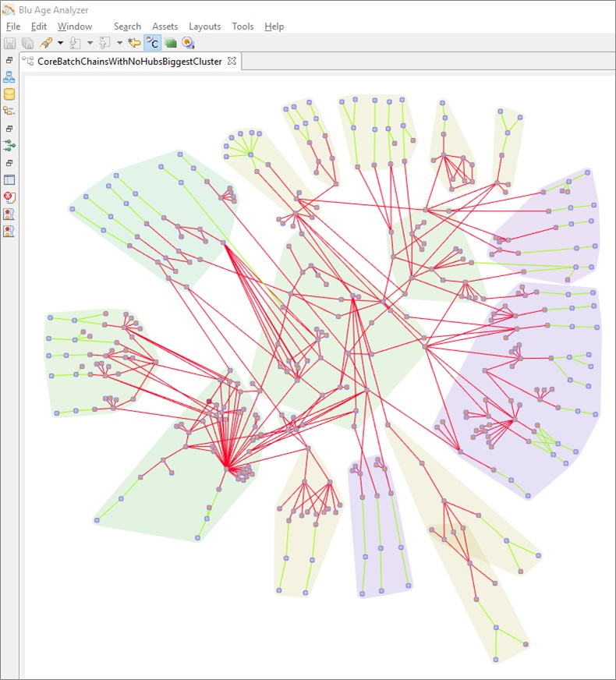Click the topmost restore icon in the left sidebar
The height and width of the screenshot is (680, 616).
pyautogui.click(x=9, y=60)
